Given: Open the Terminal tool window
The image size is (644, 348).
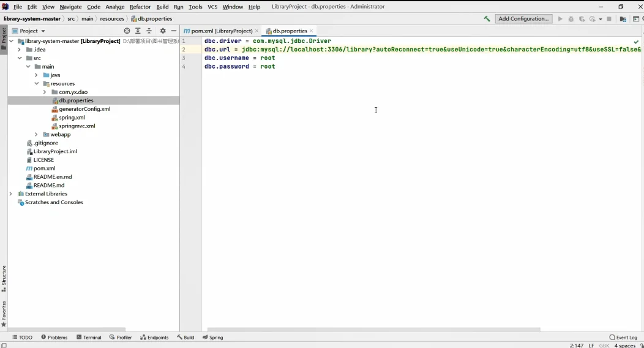Looking at the screenshot, I should (x=89, y=338).
